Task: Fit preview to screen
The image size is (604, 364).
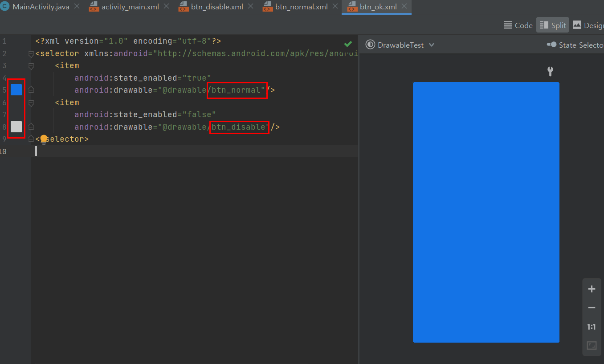Action: [592, 346]
